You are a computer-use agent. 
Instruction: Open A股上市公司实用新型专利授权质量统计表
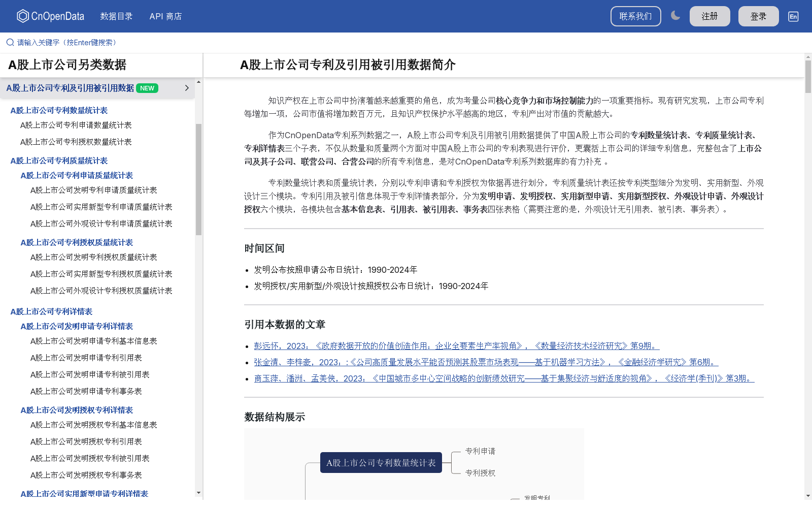[x=101, y=274]
